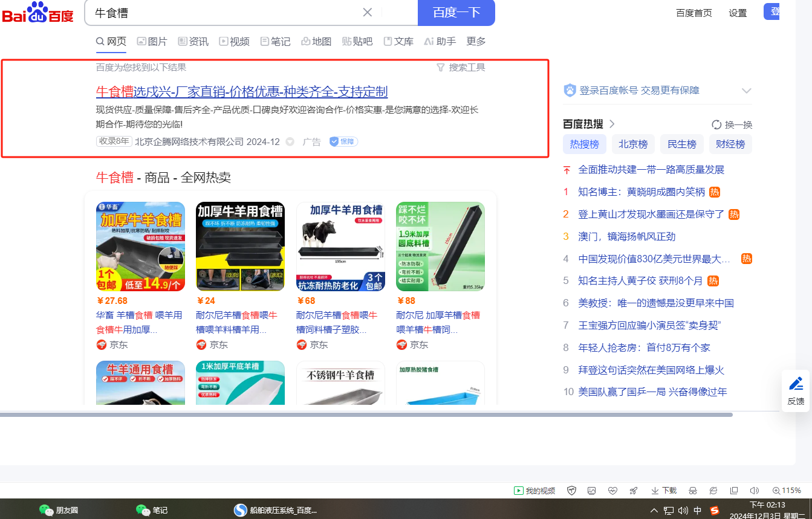
Task: Open the 1米加厚平底羊槽 product image
Action: 240,383
